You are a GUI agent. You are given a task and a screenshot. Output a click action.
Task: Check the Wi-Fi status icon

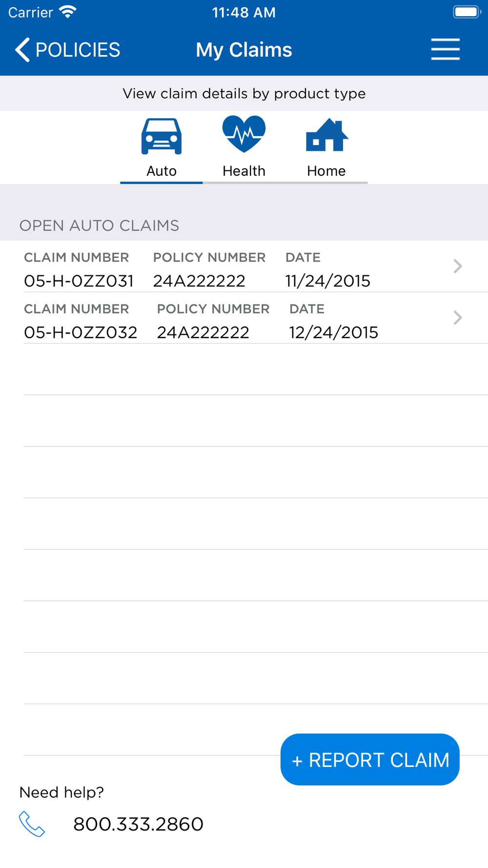coord(68,12)
